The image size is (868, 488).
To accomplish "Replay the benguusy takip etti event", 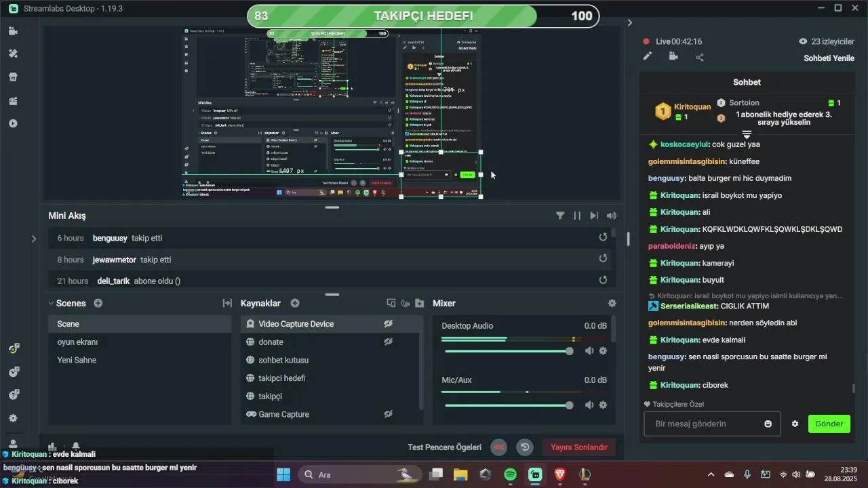I will point(603,237).
